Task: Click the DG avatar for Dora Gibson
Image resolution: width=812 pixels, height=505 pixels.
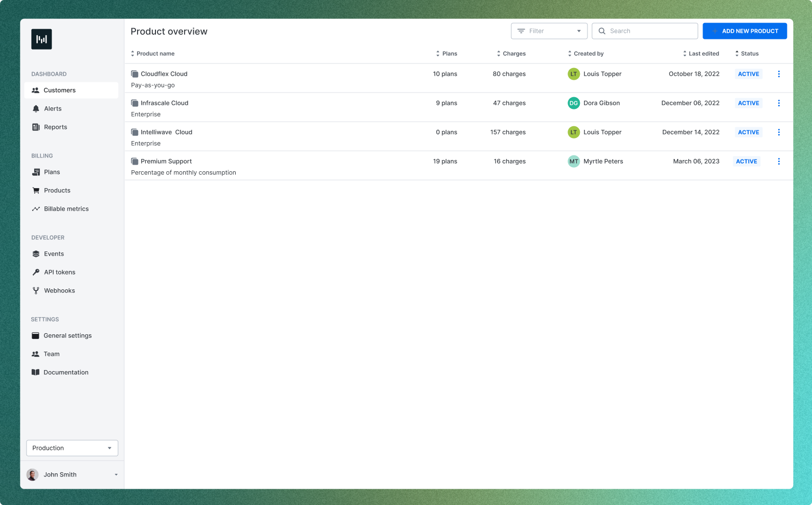Action: point(574,103)
